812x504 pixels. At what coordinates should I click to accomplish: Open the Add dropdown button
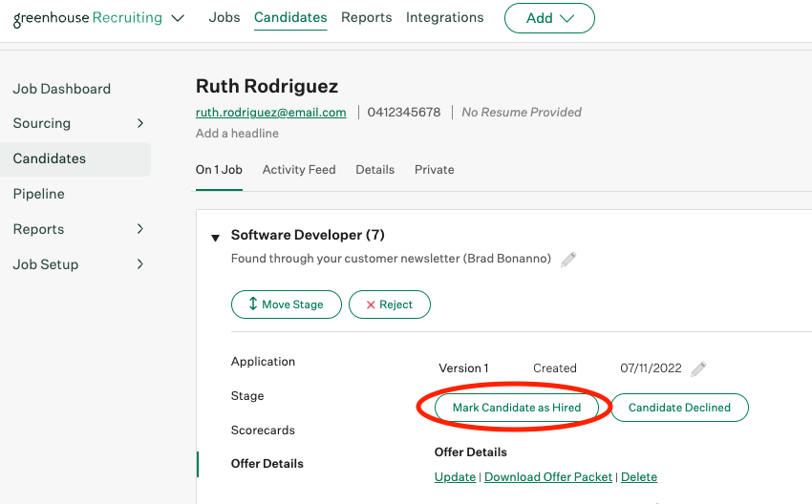click(x=549, y=18)
